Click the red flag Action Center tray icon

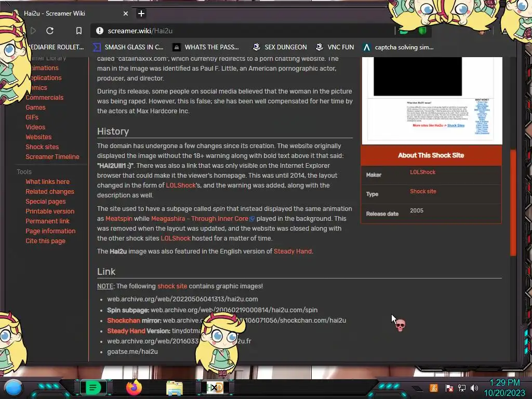click(449, 388)
